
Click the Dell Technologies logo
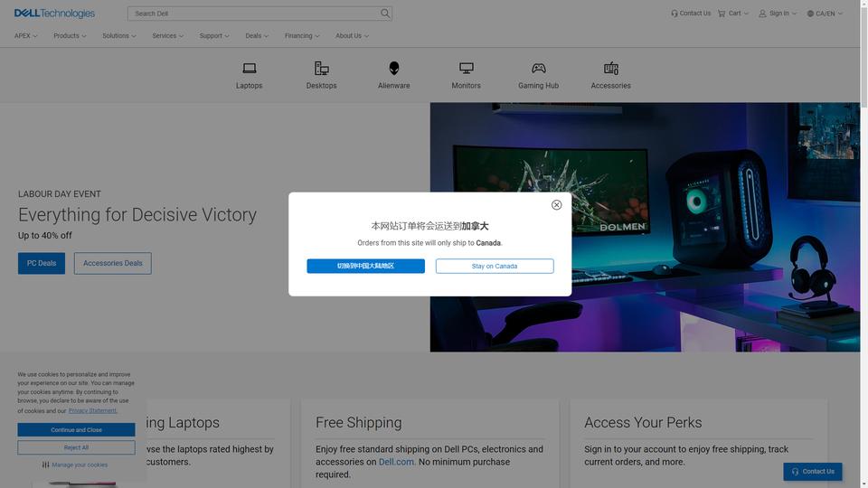[x=54, y=14]
